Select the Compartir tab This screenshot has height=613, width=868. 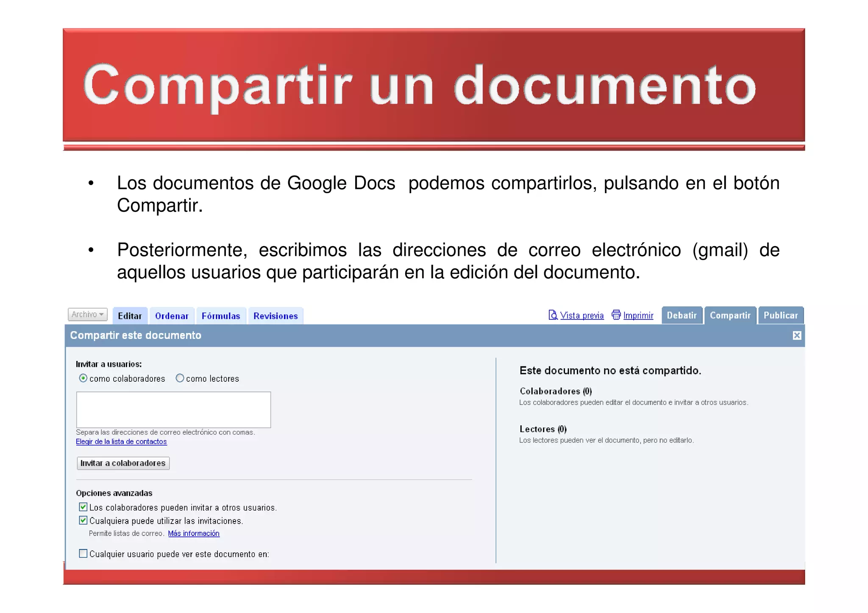[730, 315]
